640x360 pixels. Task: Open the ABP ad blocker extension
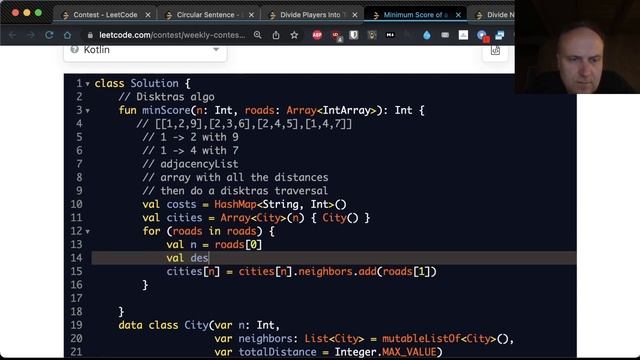(x=317, y=35)
